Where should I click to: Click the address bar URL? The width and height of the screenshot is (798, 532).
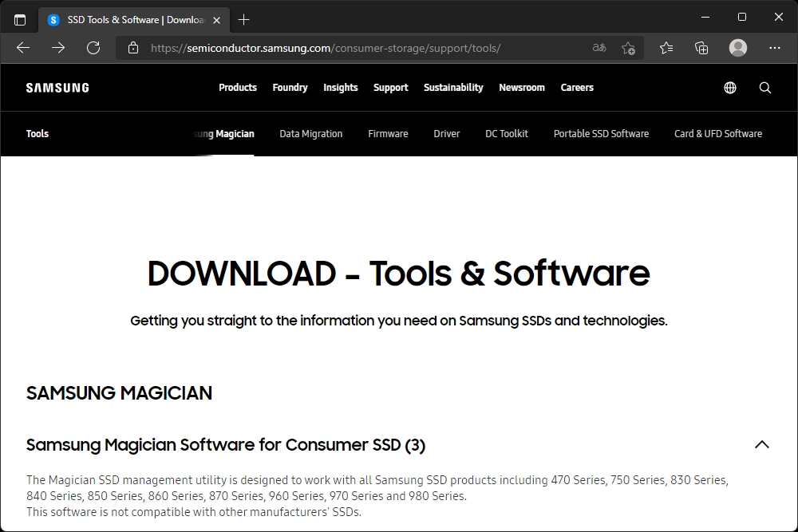326,48
